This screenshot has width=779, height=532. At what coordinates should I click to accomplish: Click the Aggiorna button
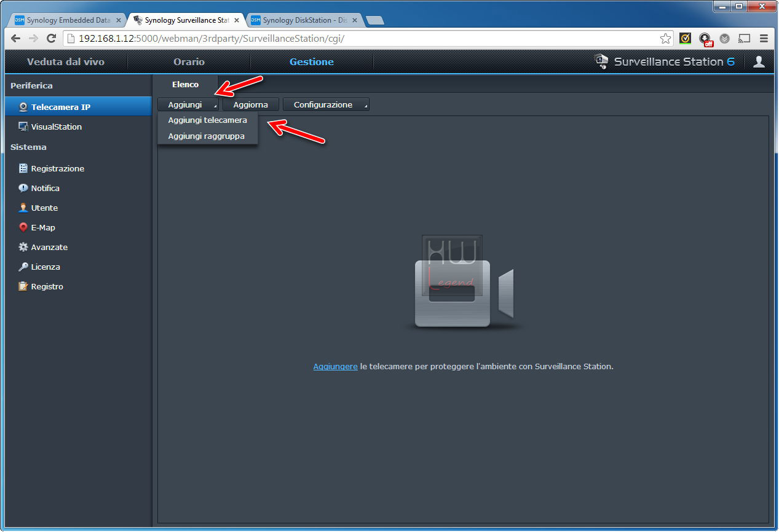[250, 104]
